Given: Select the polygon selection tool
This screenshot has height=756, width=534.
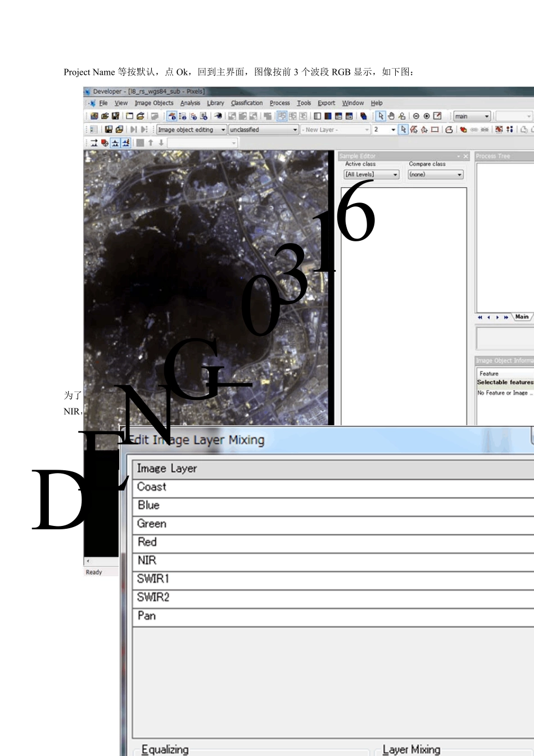Looking at the screenshot, I should pos(414,129).
